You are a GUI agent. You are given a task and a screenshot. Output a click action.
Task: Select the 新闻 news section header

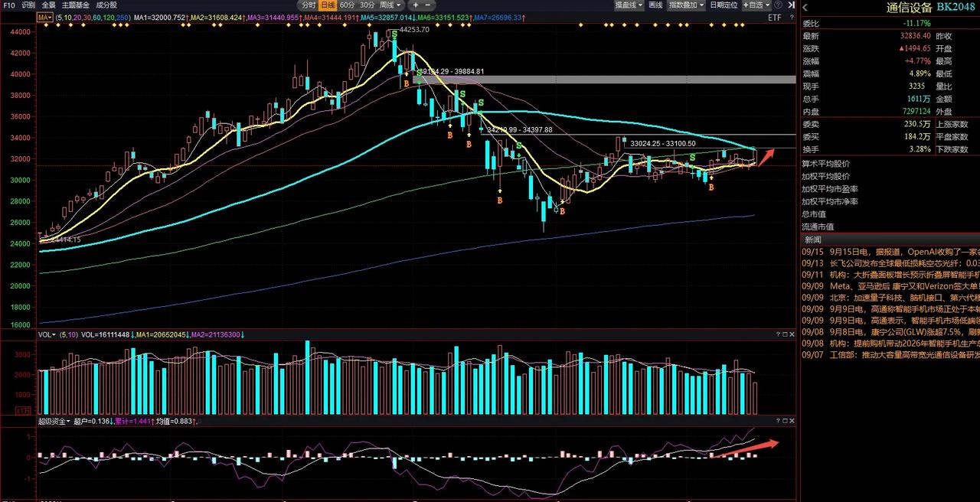point(813,240)
